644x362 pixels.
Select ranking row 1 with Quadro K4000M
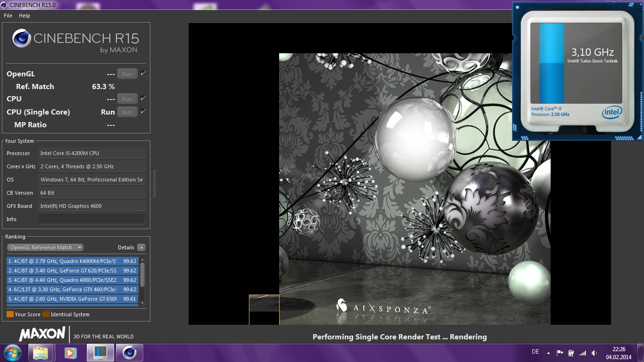(72, 261)
